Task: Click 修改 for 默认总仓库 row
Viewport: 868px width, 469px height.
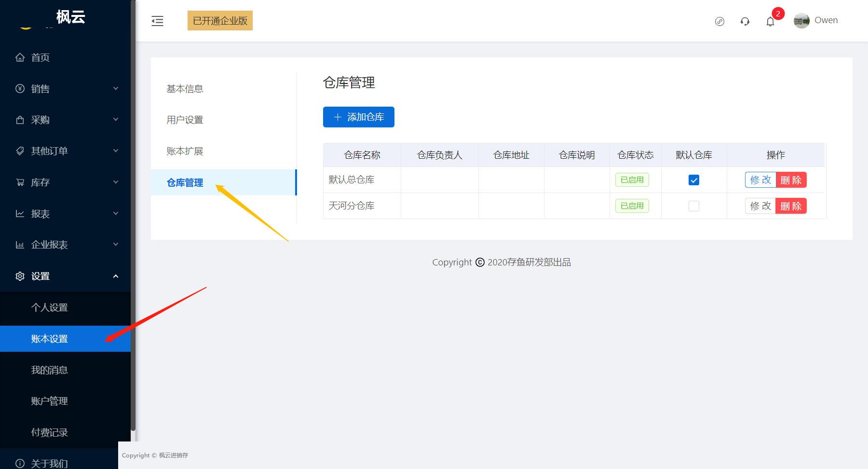Action: 760,180
